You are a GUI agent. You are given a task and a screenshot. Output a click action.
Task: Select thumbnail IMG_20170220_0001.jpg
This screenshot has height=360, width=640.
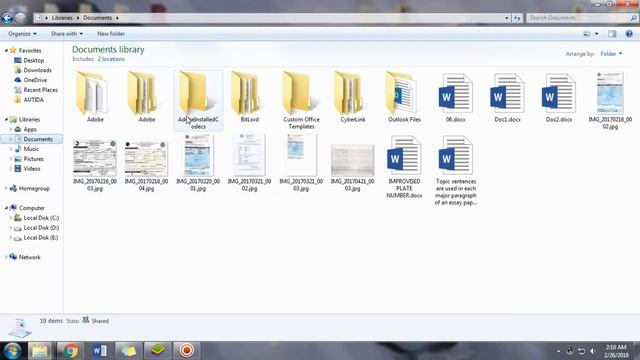tap(198, 162)
